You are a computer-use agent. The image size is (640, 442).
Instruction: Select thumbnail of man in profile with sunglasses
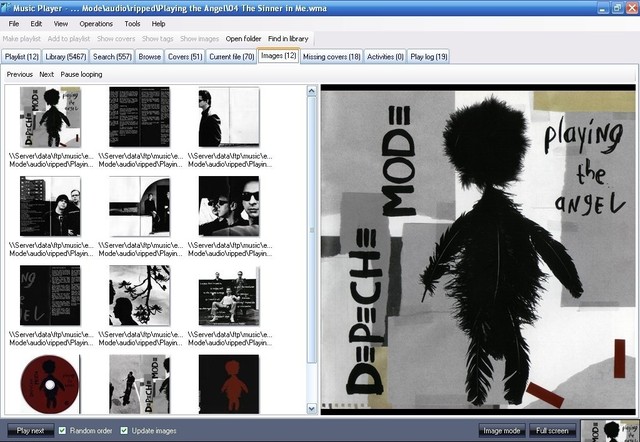(x=229, y=117)
